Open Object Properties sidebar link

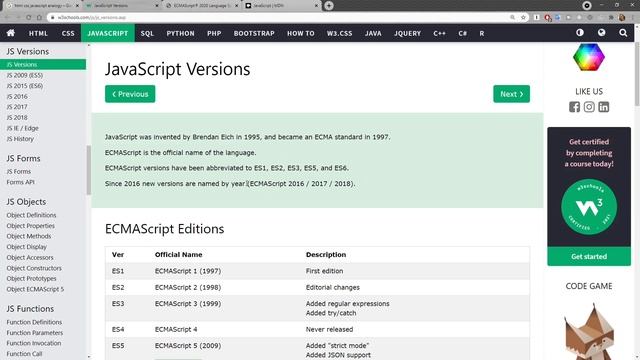coord(31,226)
